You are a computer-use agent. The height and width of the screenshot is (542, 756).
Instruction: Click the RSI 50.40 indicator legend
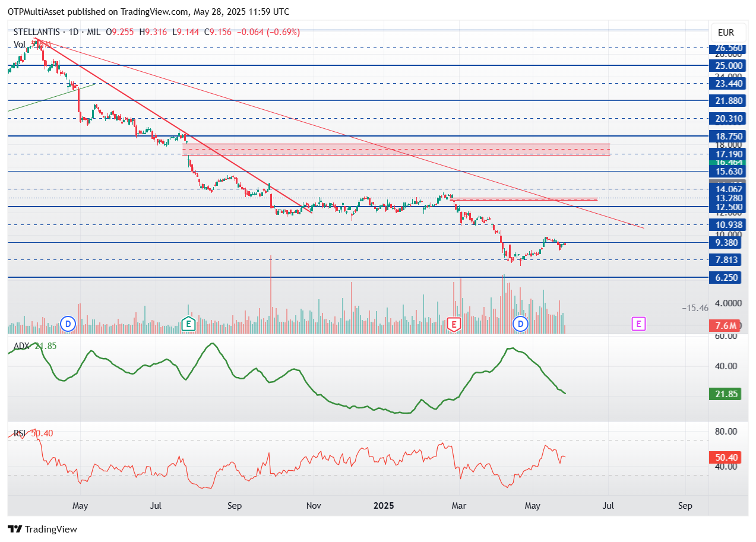coord(33,433)
